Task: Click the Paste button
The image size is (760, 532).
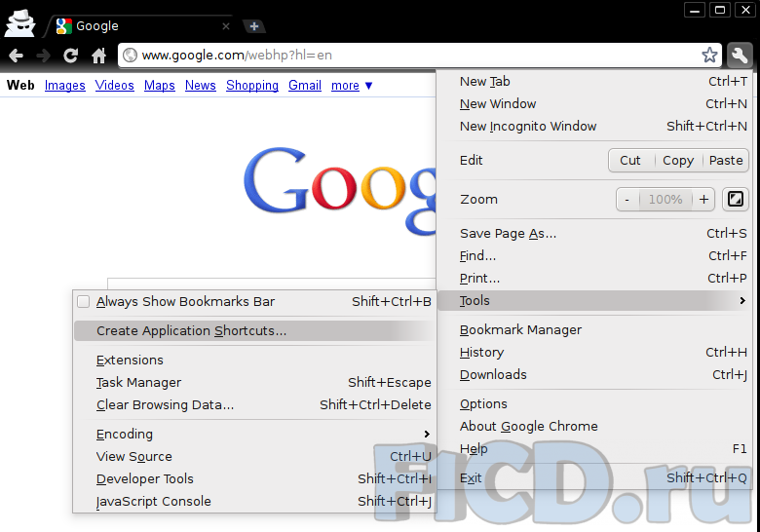Action: click(x=725, y=161)
